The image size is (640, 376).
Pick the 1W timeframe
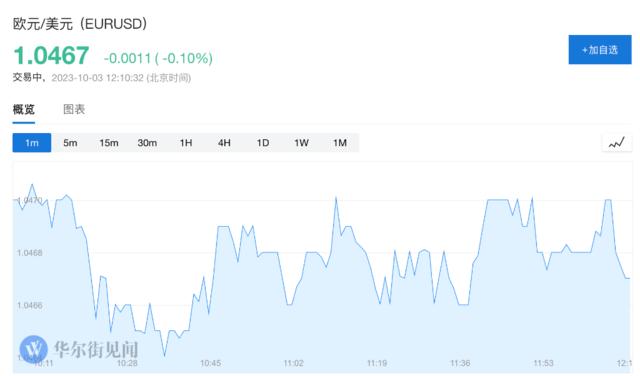click(x=301, y=143)
